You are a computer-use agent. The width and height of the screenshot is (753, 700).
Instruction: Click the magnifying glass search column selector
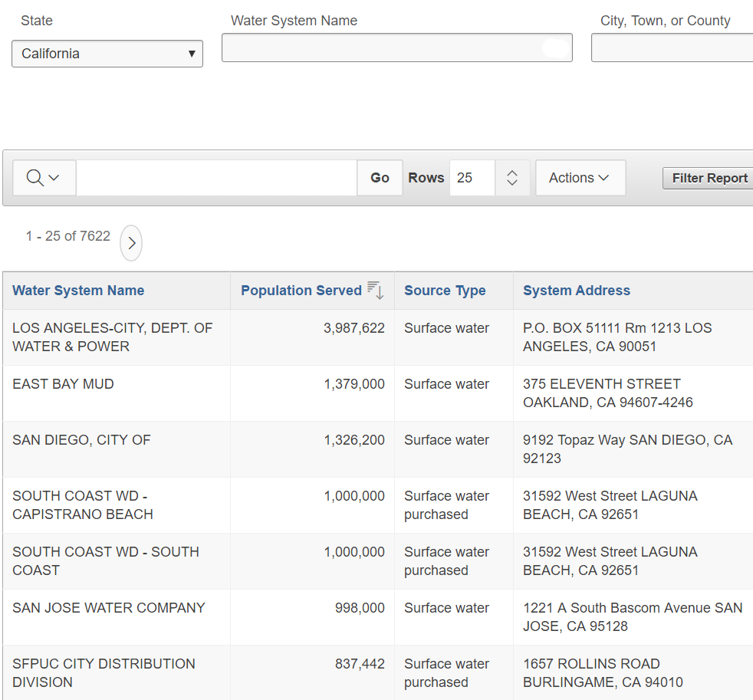point(44,178)
